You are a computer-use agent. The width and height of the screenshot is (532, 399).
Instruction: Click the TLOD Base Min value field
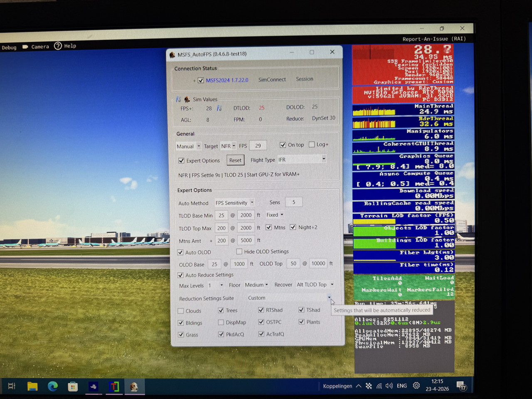click(x=222, y=215)
